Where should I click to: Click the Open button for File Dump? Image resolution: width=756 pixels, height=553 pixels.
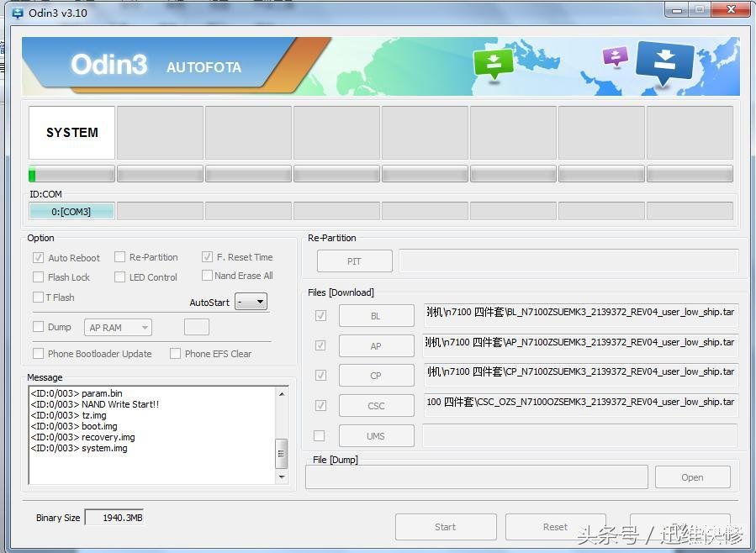tap(692, 477)
